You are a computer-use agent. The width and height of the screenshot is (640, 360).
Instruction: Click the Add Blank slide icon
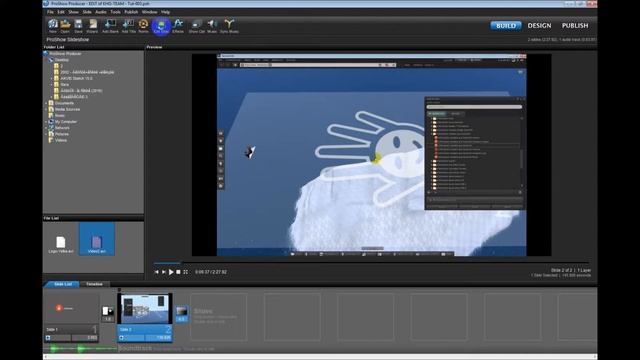(110, 26)
